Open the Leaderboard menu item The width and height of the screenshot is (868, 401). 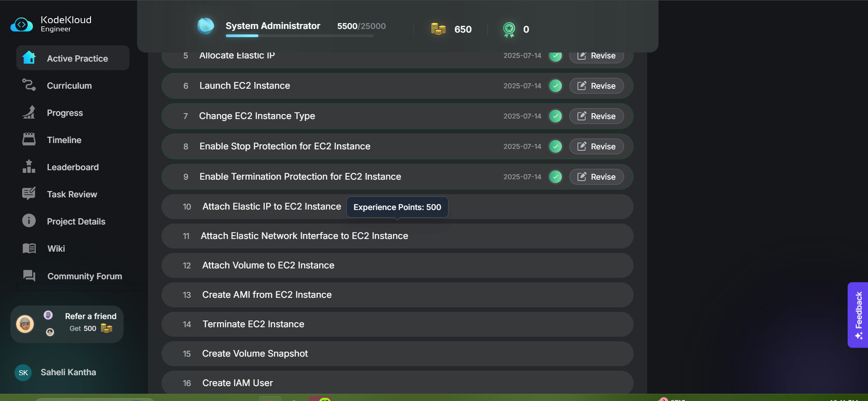(x=72, y=167)
